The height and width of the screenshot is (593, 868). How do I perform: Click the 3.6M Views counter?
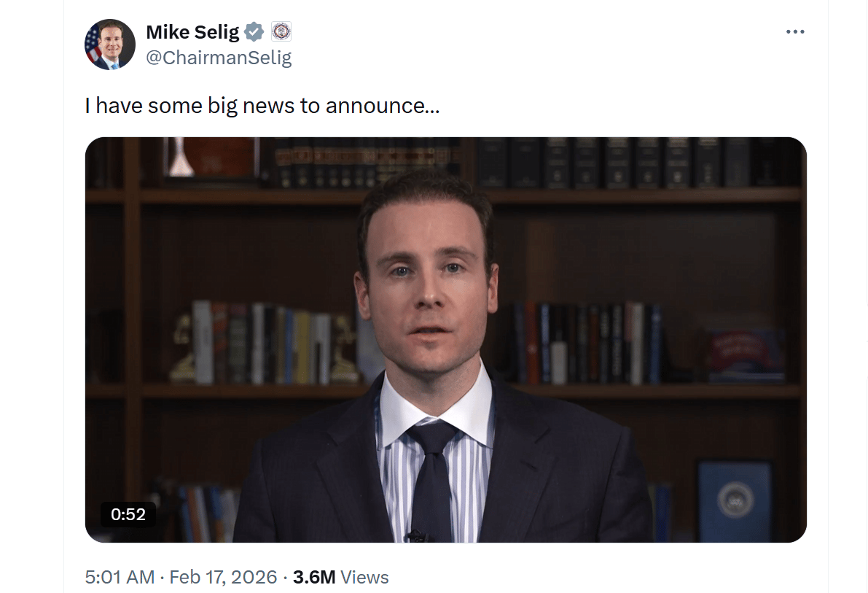[x=341, y=577]
